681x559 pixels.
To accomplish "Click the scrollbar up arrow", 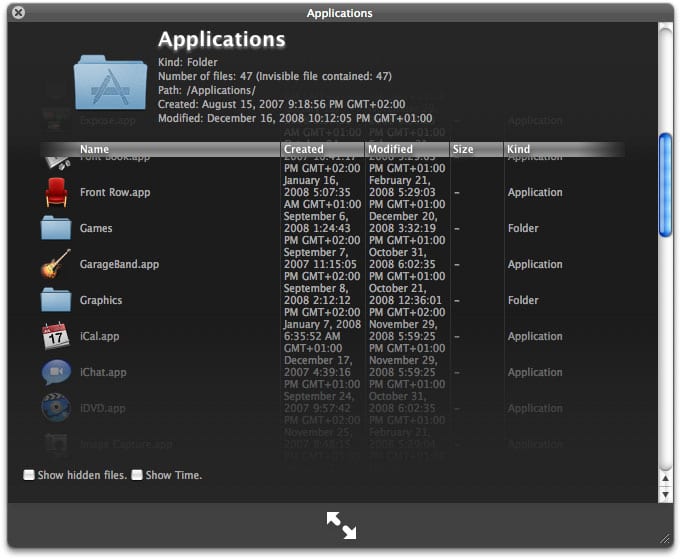I will pos(665,478).
